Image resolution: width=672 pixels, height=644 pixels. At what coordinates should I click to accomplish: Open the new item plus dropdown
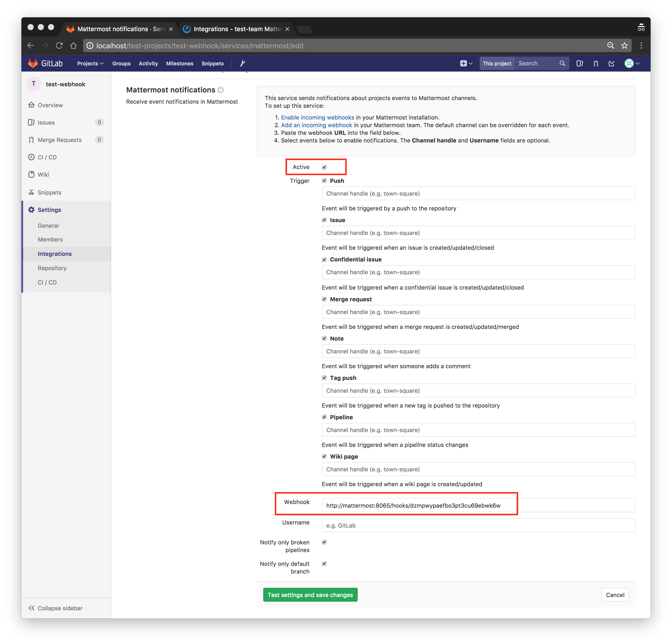pyautogui.click(x=466, y=64)
